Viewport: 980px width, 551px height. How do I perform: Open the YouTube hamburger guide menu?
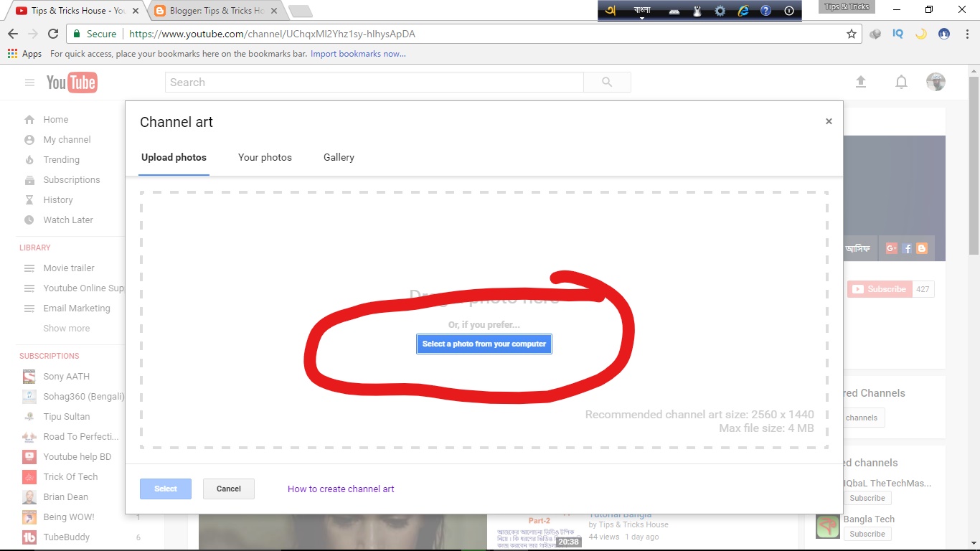29,83
